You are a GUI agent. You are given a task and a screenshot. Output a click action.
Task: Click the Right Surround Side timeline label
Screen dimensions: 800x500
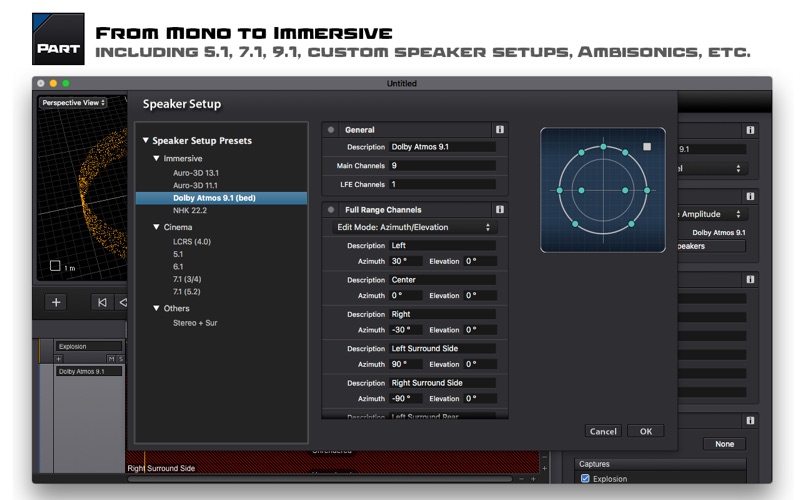[x=161, y=468]
